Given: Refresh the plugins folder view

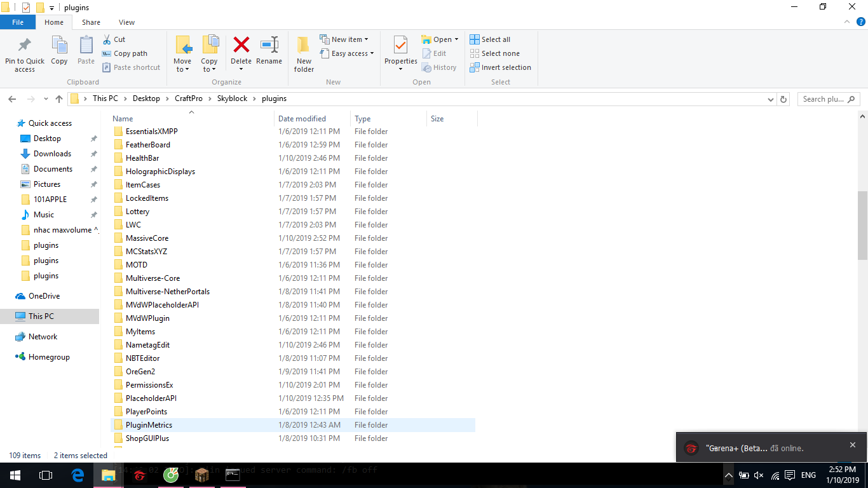Looking at the screenshot, I should [x=783, y=99].
